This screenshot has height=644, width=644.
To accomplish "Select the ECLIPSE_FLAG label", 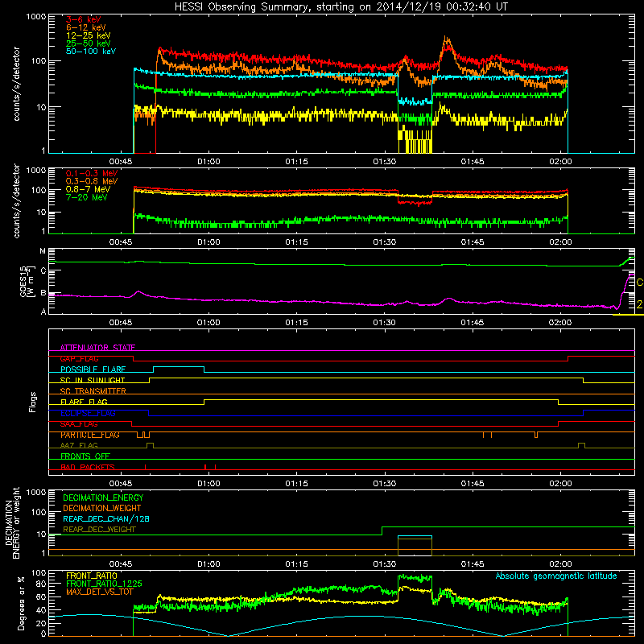I will [88, 413].
